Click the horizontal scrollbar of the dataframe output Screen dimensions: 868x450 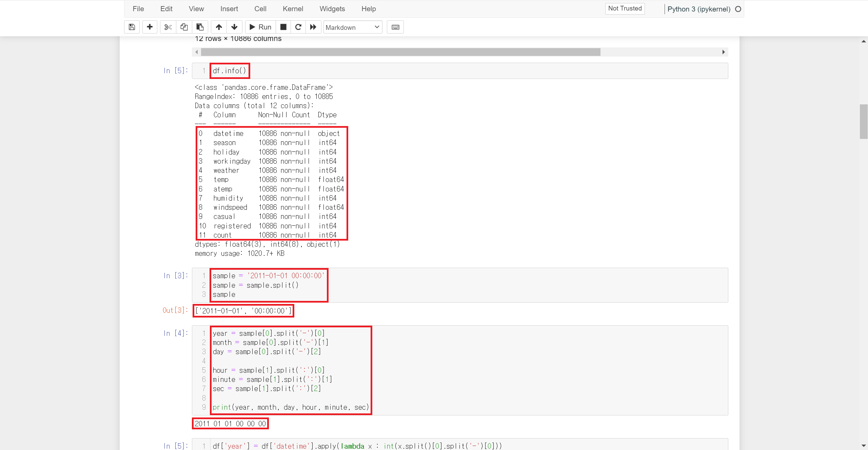click(400, 52)
